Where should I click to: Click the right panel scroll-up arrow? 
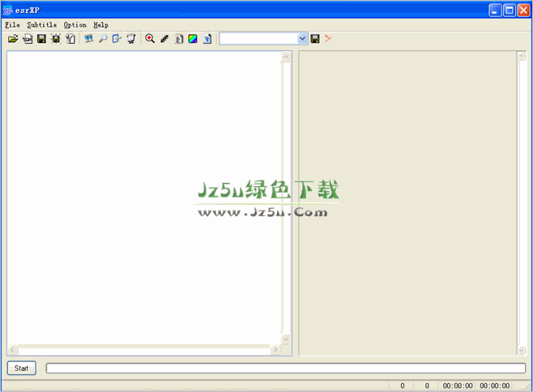[x=522, y=57]
